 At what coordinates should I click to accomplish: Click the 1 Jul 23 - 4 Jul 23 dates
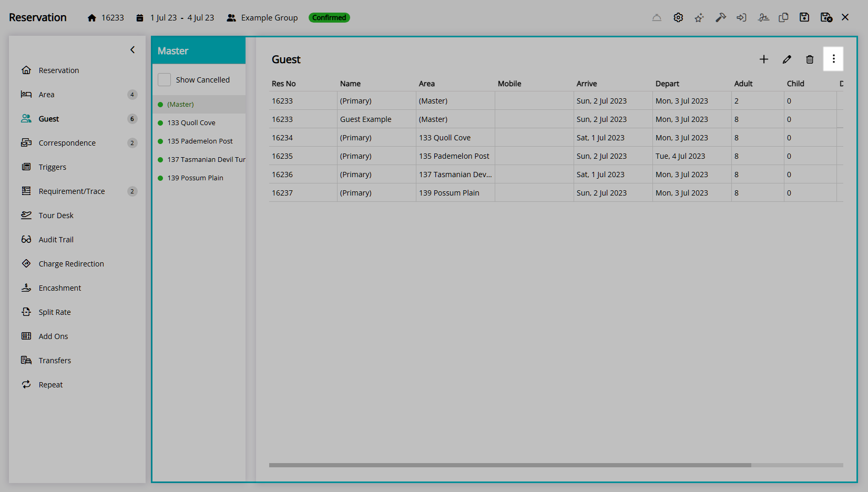182,18
